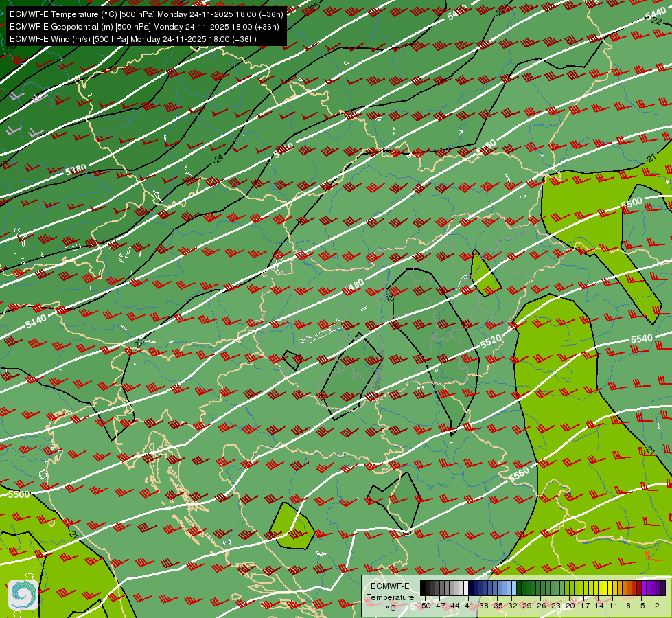Click the -8 value on the legend scale
Image resolution: width=672 pixels, height=618 pixels.
click(x=627, y=606)
